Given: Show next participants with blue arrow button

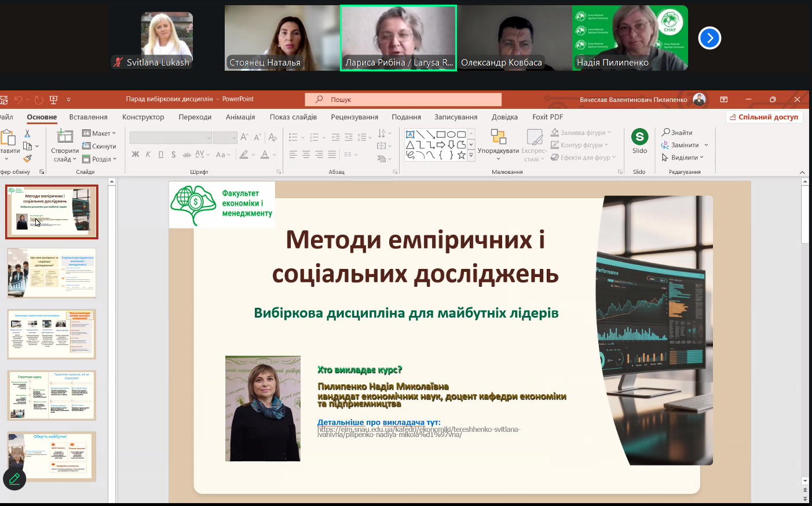Looking at the screenshot, I should click(709, 38).
